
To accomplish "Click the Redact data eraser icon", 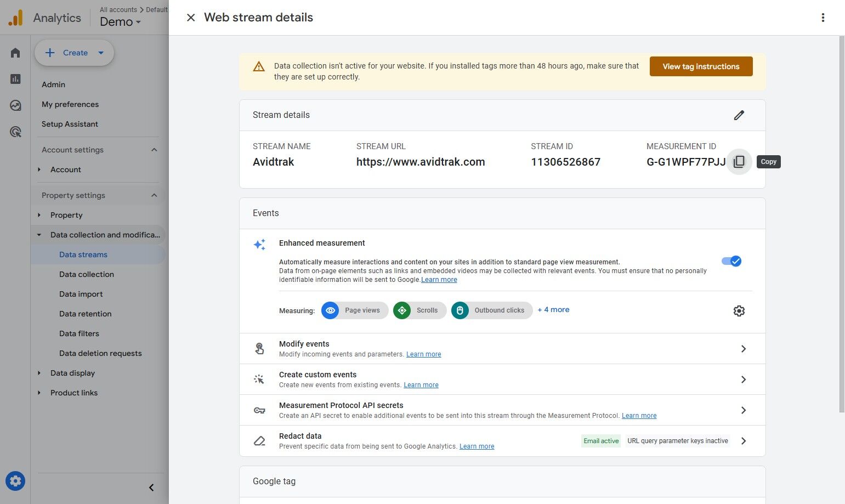I will click(259, 440).
